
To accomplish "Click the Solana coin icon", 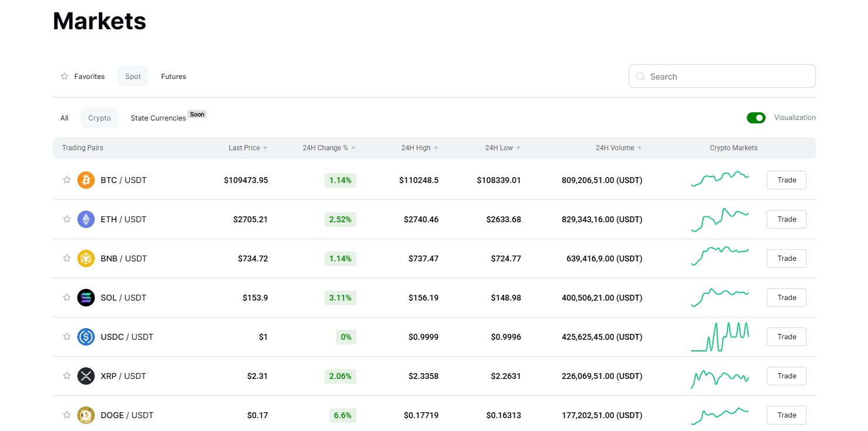I will coord(86,298).
